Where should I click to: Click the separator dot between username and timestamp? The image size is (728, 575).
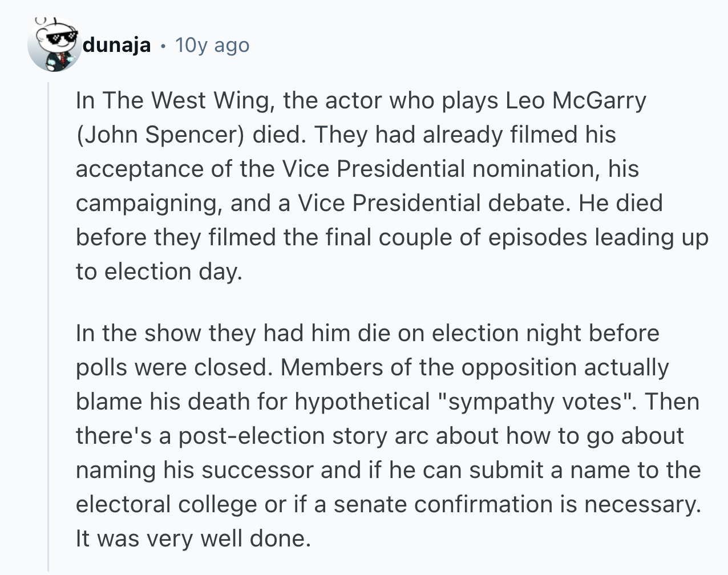pos(163,46)
